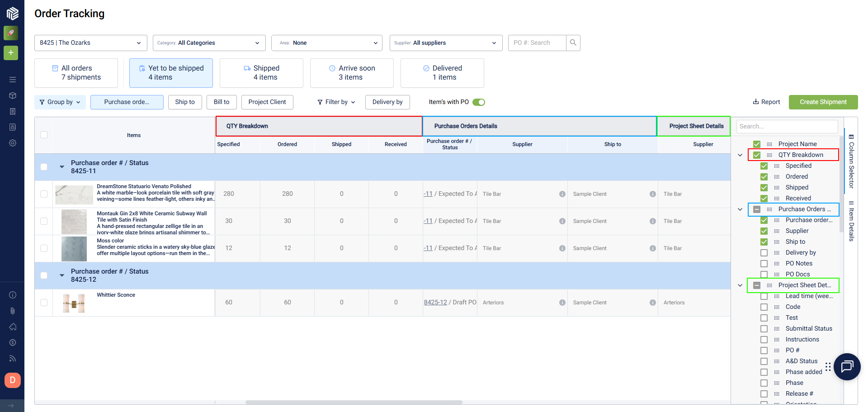Viewport: 868px width, 412px height.
Task: Click the column selector Search field
Action: pyautogui.click(x=787, y=127)
